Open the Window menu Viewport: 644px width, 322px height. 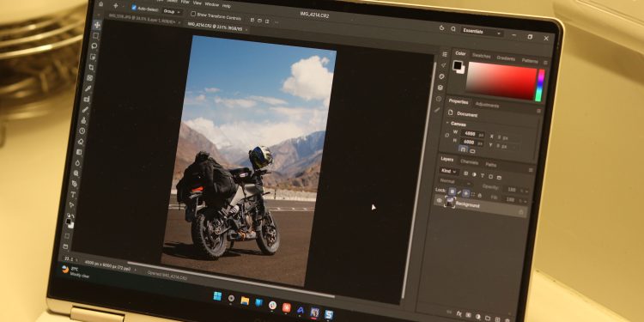(212, 4)
